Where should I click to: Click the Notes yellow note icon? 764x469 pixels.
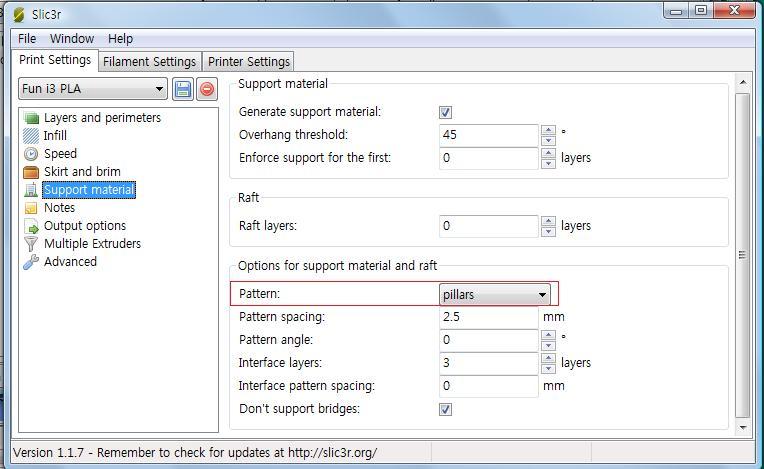31,208
